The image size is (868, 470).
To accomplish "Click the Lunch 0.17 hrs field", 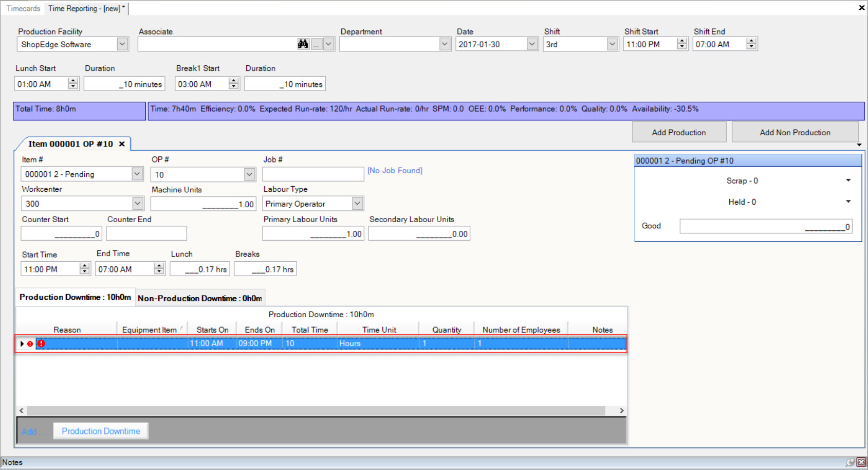I will (x=200, y=269).
